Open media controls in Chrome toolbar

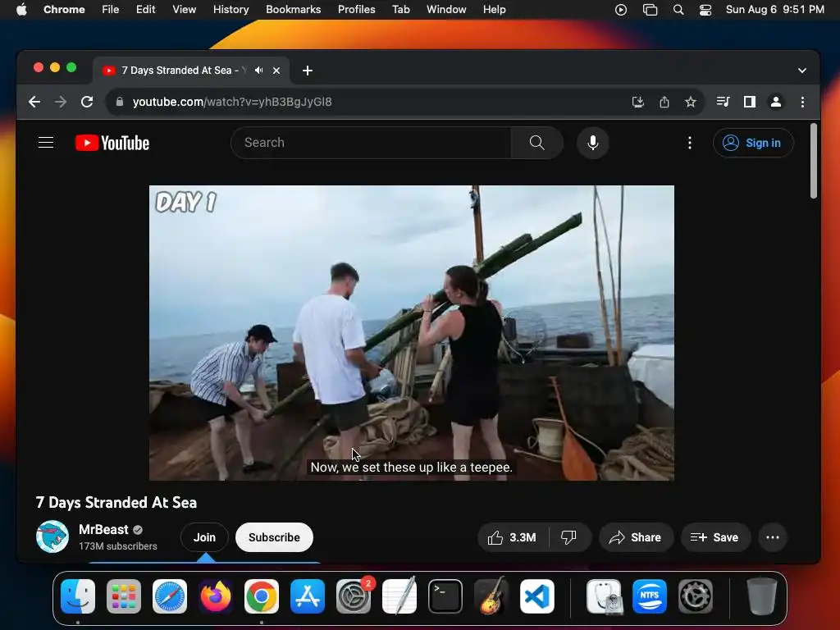click(x=723, y=102)
